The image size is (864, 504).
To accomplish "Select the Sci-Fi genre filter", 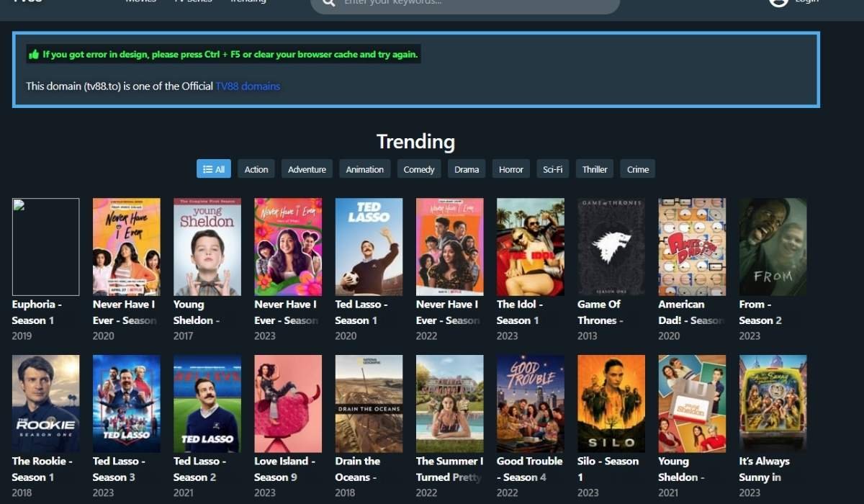I will [553, 169].
